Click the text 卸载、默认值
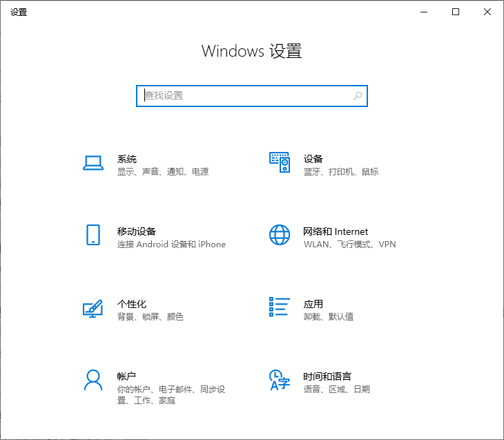Image resolution: width=504 pixels, height=440 pixels. coord(329,316)
